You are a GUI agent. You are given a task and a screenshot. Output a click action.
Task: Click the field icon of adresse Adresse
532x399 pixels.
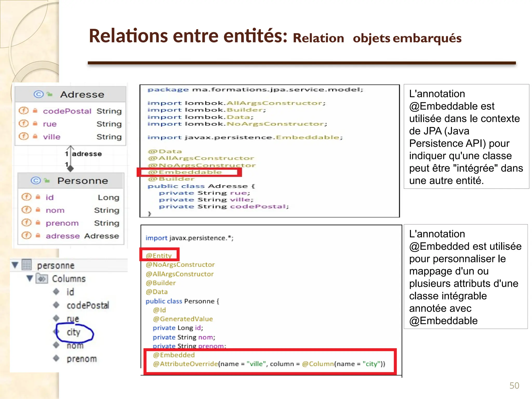point(26,235)
